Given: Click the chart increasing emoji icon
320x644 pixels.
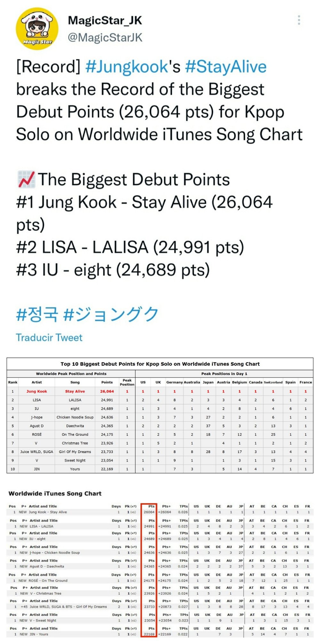Looking at the screenshot, I should coord(26,179).
